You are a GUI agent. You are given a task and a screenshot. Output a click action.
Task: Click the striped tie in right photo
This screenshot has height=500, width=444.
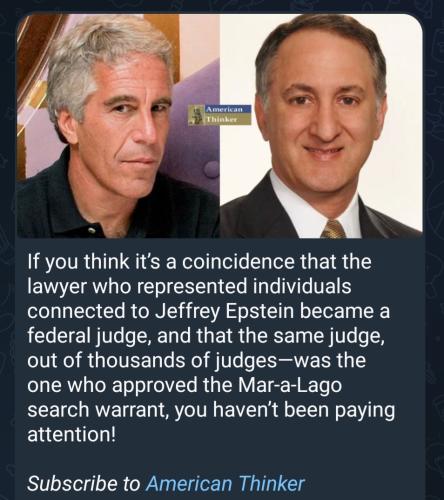[x=333, y=229]
